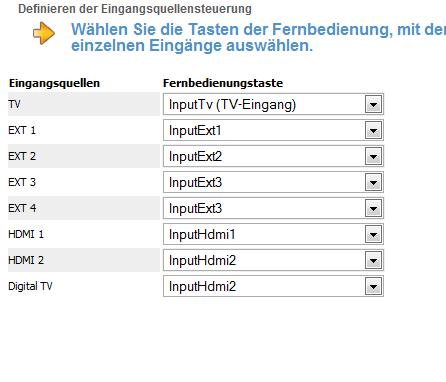
Task: Expand the EXT 3 remote key dropdown arrow
Action: coord(373,183)
